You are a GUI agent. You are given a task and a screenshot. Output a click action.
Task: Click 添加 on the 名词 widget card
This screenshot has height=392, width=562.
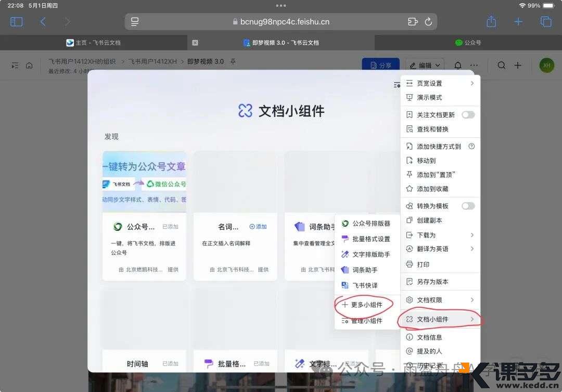coord(258,227)
